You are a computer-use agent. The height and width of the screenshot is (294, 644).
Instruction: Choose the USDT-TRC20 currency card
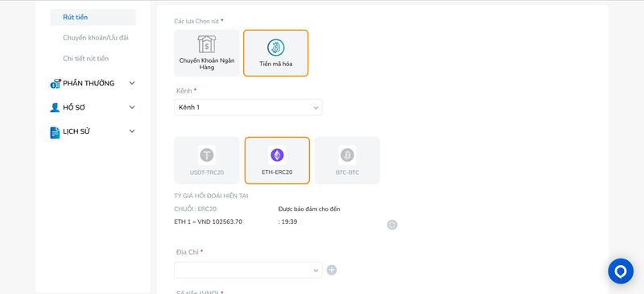[207, 160]
